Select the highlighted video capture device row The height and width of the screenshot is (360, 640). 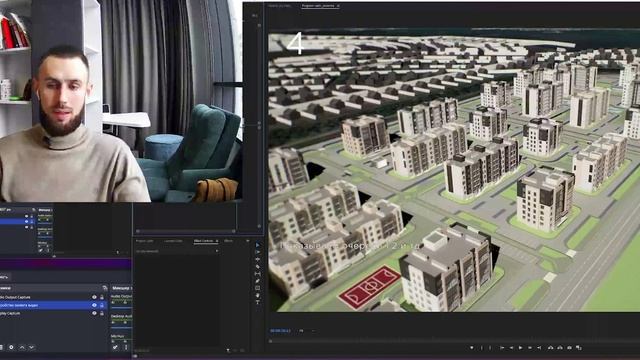pos(53,305)
